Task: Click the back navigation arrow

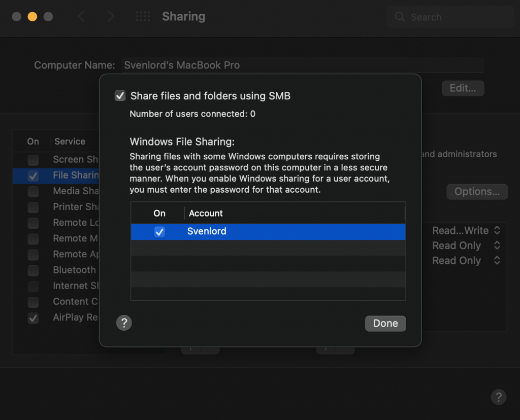Action: [x=81, y=16]
